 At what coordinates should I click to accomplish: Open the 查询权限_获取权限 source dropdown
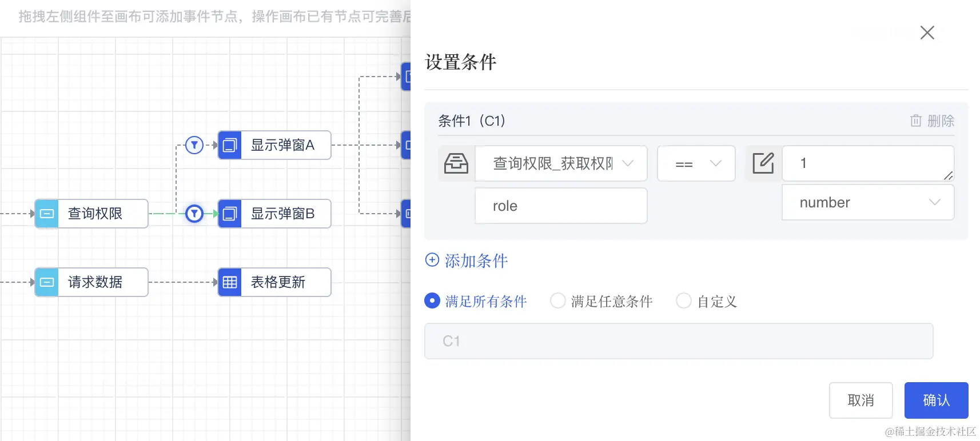tap(561, 163)
